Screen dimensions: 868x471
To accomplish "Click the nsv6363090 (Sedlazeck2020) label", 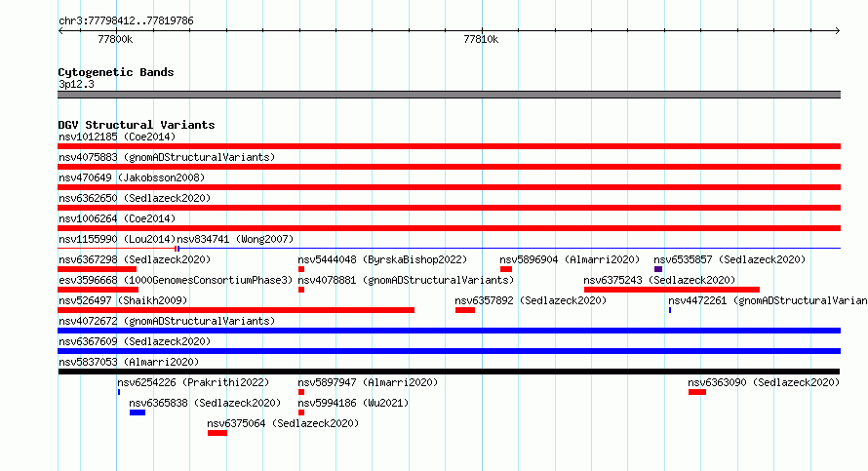I will pos(764,382).
